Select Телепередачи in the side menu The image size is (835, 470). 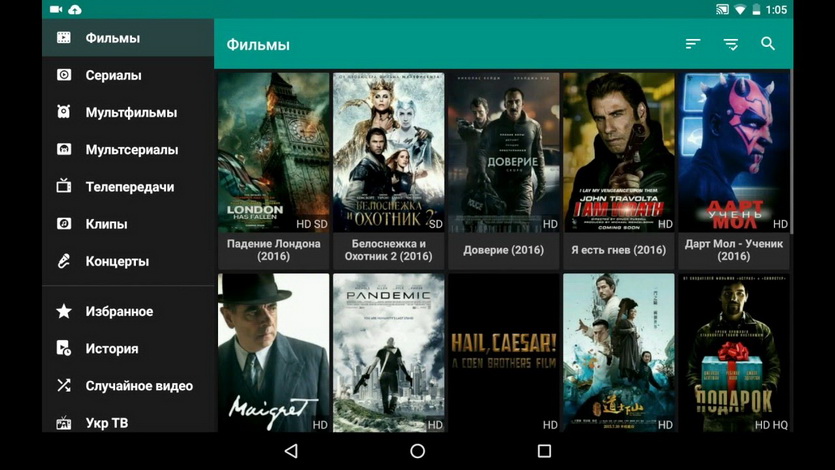click(x=128, y=187)
